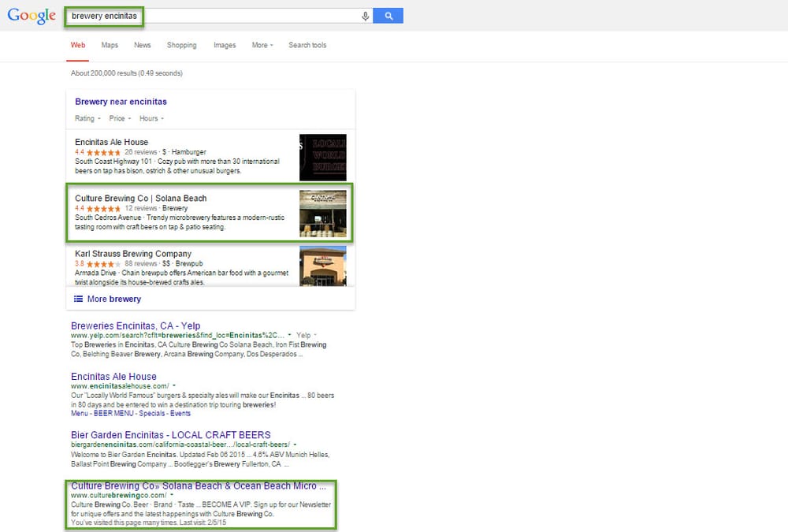
Task: Open the Specials sitelink
Action: 152,413
